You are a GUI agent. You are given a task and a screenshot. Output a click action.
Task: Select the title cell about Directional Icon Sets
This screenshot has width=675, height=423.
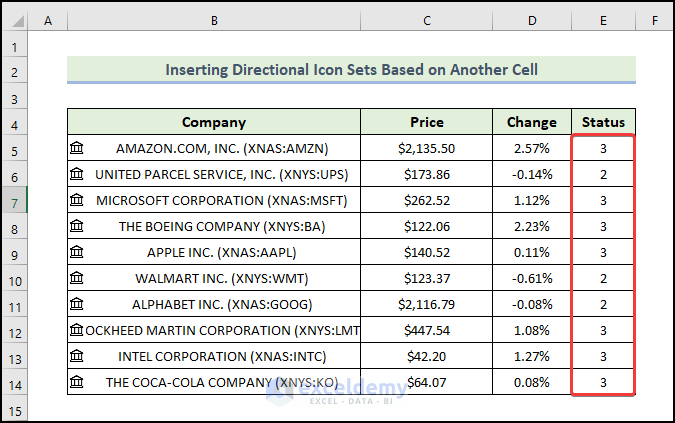pyautogui.click(x=351, y=70)
